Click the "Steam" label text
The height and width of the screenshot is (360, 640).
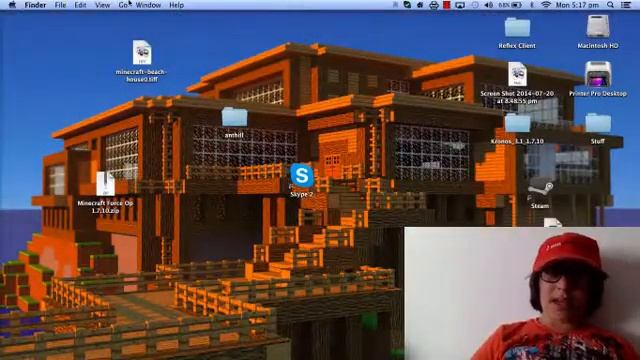click(540, 206)
